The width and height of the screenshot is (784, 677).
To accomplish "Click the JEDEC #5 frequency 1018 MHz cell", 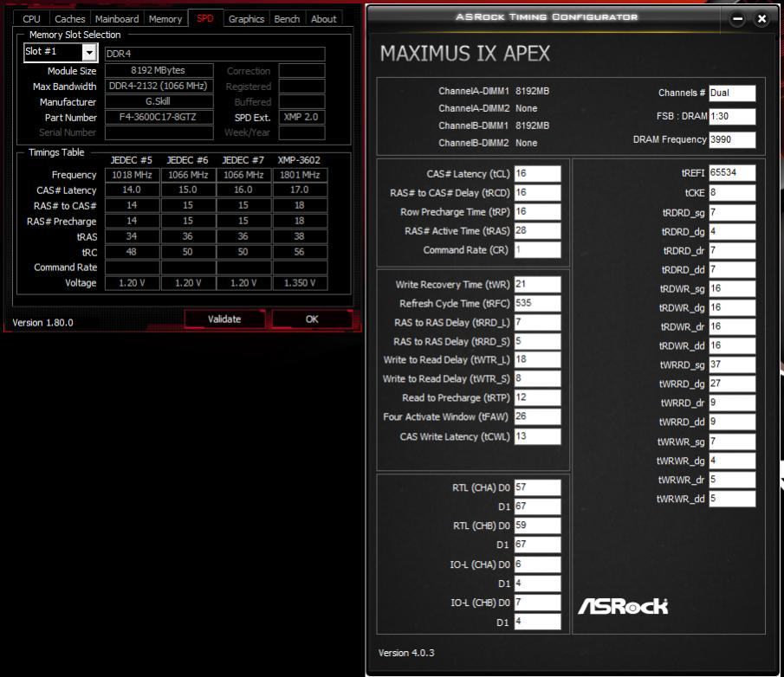I will (x=132, y=175).
